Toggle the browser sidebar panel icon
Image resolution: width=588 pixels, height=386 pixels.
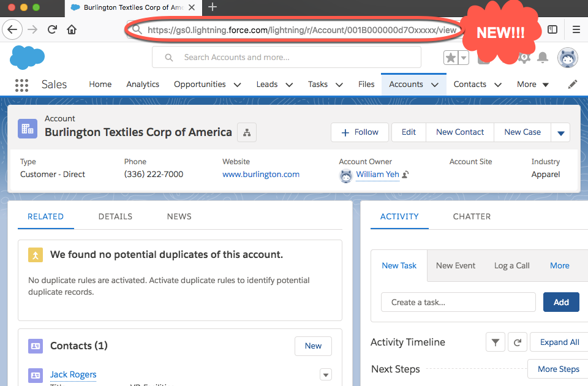552,29
